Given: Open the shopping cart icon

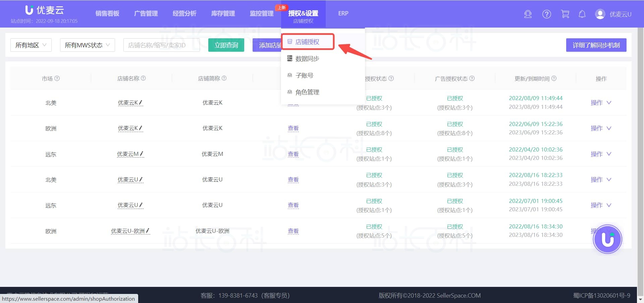Looking at the screenshot, I should (x=565, y=14).
